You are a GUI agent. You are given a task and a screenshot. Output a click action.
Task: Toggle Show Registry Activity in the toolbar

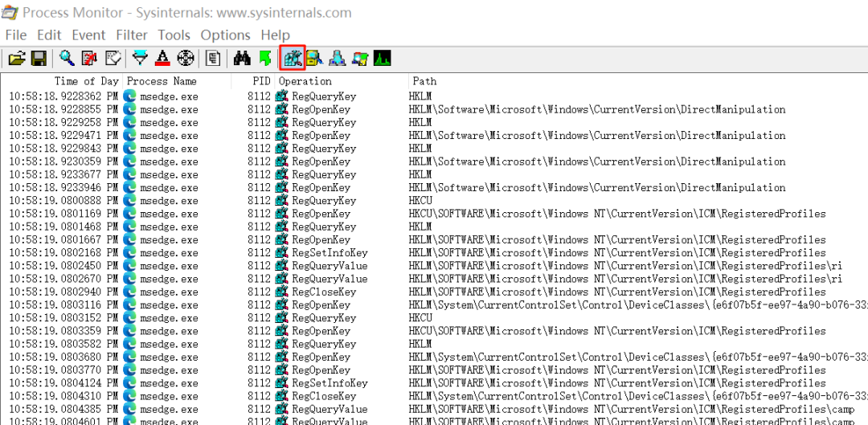click(x=293, y=58)
